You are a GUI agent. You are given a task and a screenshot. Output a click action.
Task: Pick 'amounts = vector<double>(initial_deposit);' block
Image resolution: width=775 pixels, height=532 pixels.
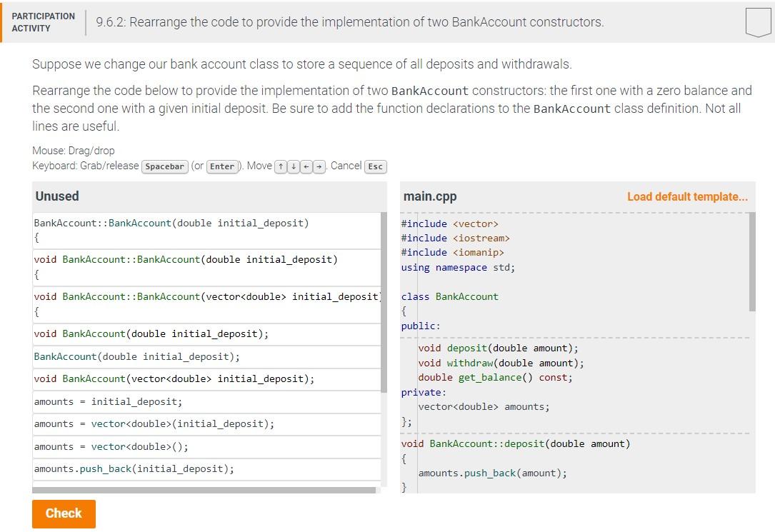[x=154, y=423]
